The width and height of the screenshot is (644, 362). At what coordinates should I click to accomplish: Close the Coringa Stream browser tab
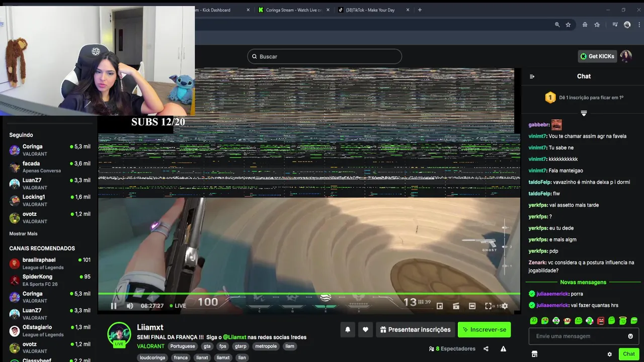pos(328,10)
